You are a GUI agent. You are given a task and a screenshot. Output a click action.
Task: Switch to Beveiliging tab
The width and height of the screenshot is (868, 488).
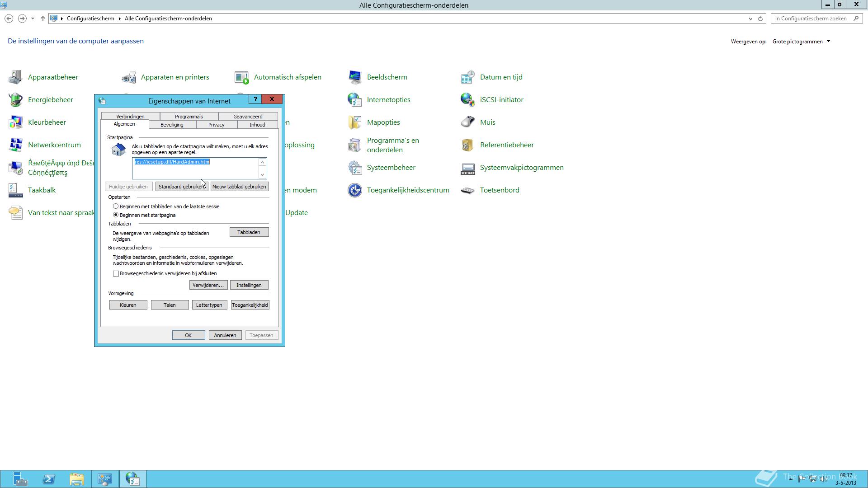tap(172, 125)
